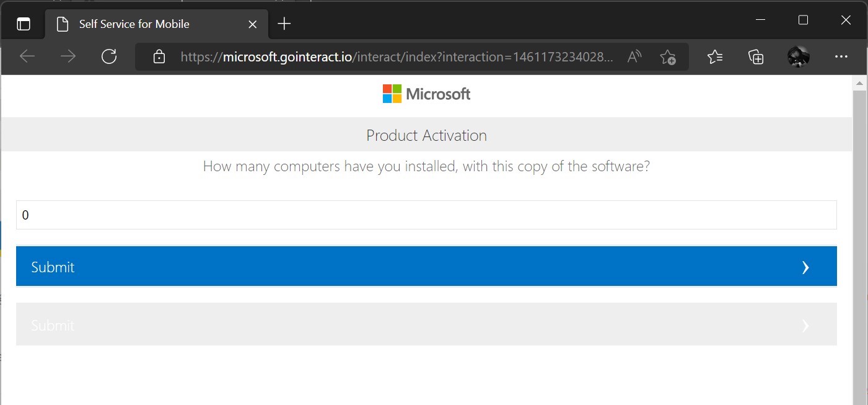Click the page's vertical scrollbar

click(x=860, y=247)
